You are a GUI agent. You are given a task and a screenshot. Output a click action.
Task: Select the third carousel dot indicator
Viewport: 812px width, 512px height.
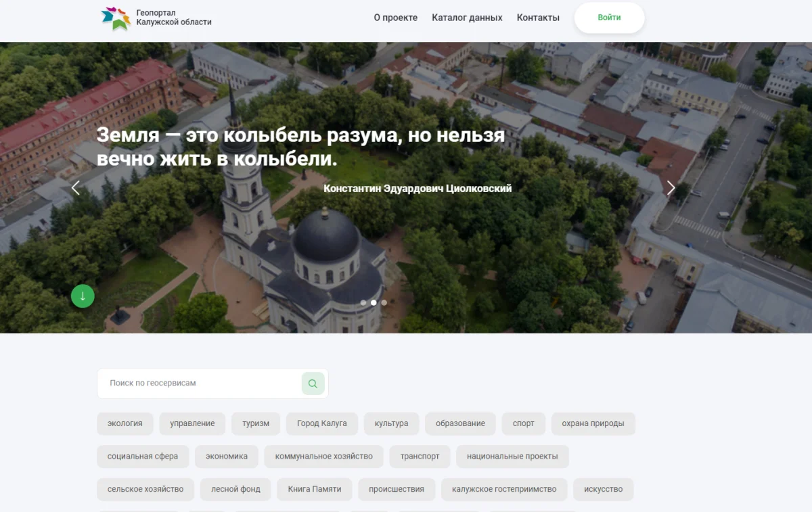click(384, 303)
